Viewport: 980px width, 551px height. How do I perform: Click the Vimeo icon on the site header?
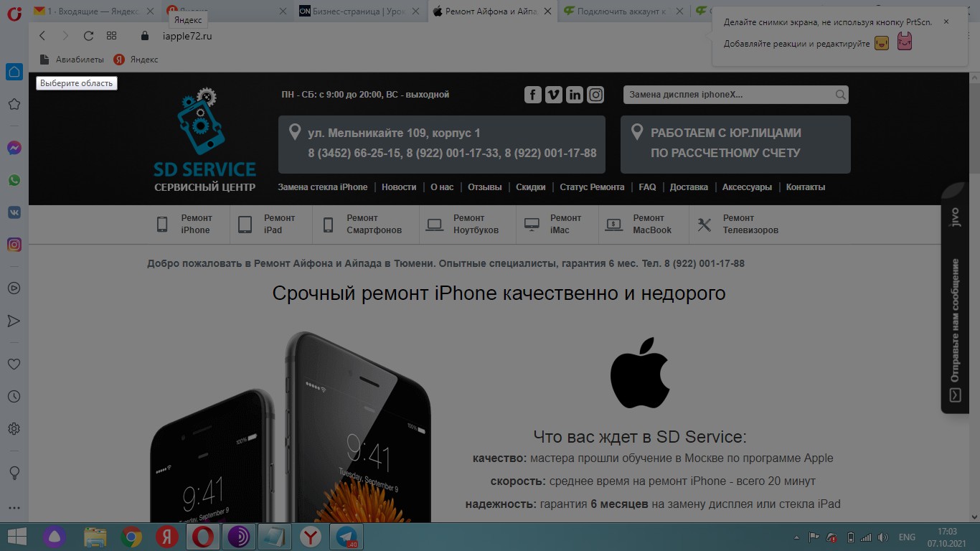[554, 95]
